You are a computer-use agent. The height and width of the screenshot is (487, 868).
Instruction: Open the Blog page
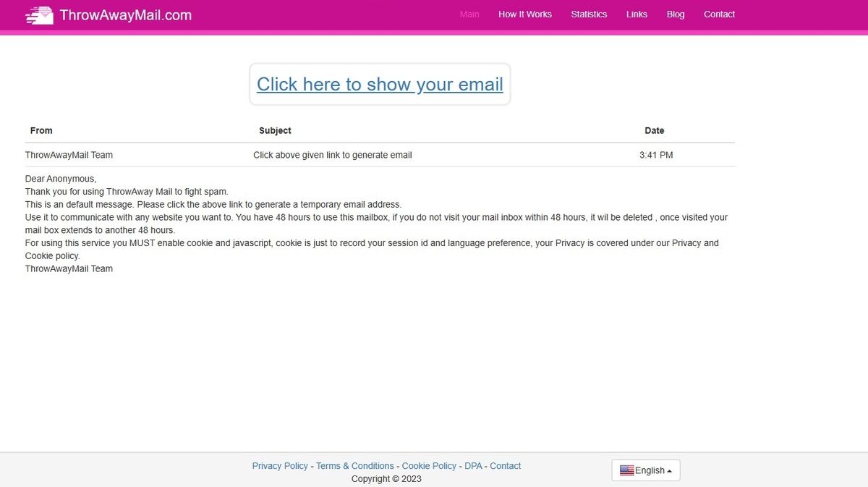[x=675, y=14]
